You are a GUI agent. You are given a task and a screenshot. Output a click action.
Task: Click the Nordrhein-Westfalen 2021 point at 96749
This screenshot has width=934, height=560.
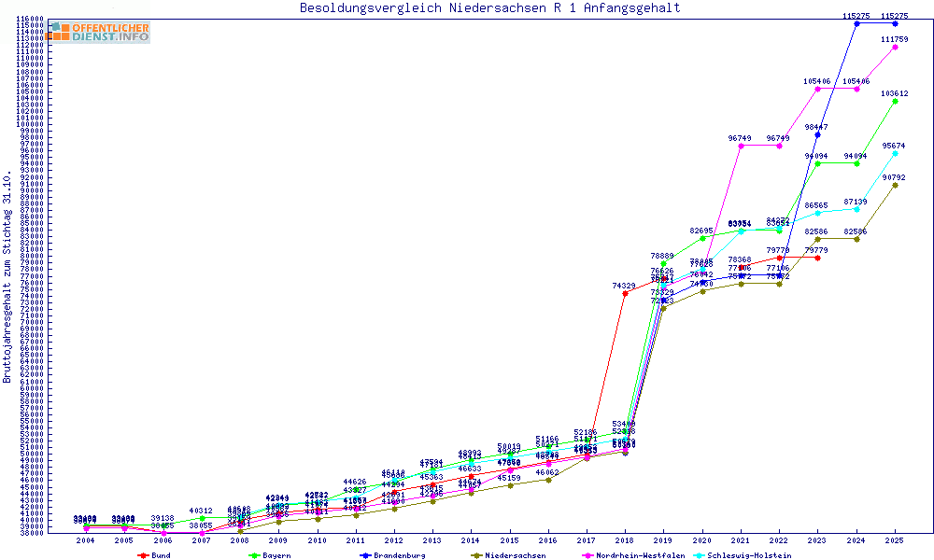tap(741, 146)
